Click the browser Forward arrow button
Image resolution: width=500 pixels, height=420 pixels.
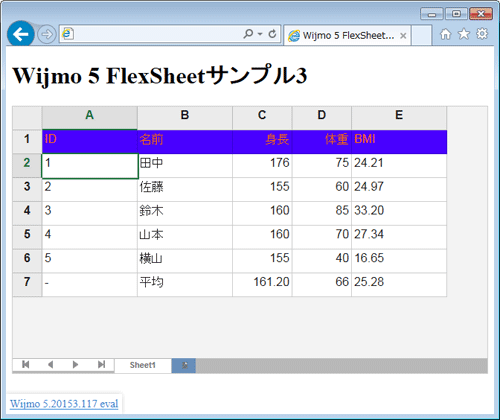pos(46,34)
